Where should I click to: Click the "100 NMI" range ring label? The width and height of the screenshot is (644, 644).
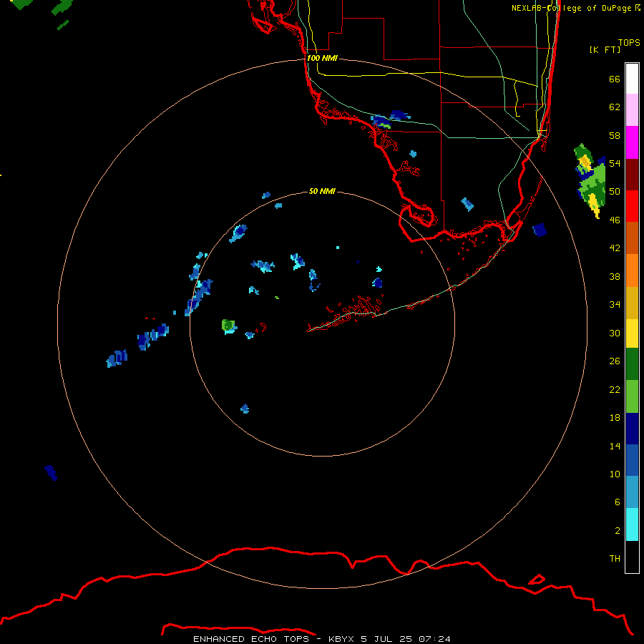(322, 59)
